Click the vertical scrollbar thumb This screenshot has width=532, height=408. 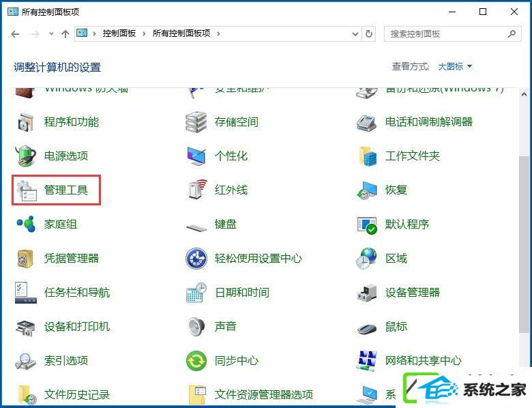pyautogui.click(x=524, y=244)
